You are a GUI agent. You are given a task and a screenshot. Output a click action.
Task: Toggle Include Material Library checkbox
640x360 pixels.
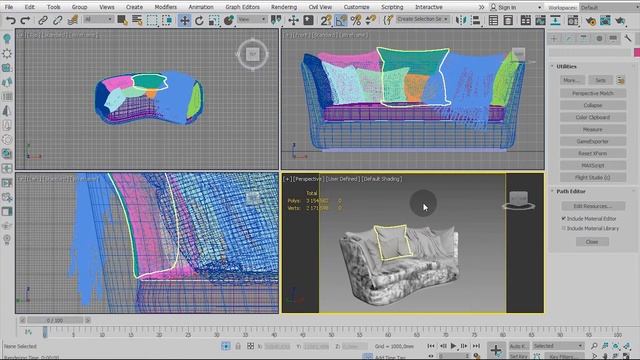point(564,228)
